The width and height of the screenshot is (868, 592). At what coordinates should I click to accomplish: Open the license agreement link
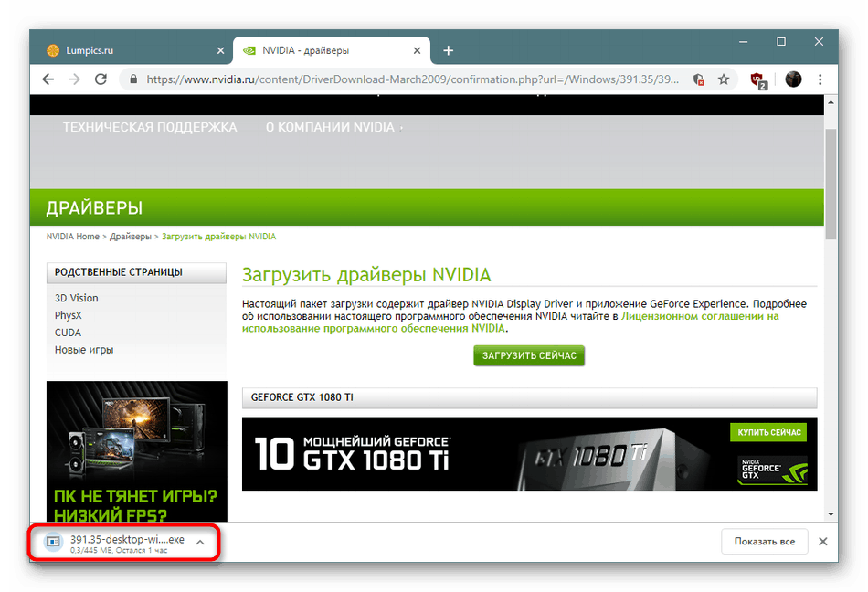(x=700, y=316)
